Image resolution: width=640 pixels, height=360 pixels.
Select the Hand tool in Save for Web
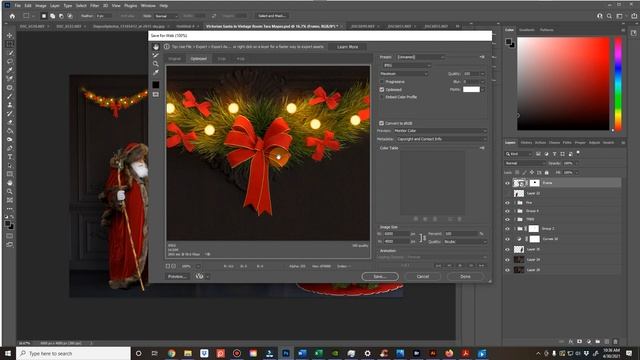click(x=156, y=47)
